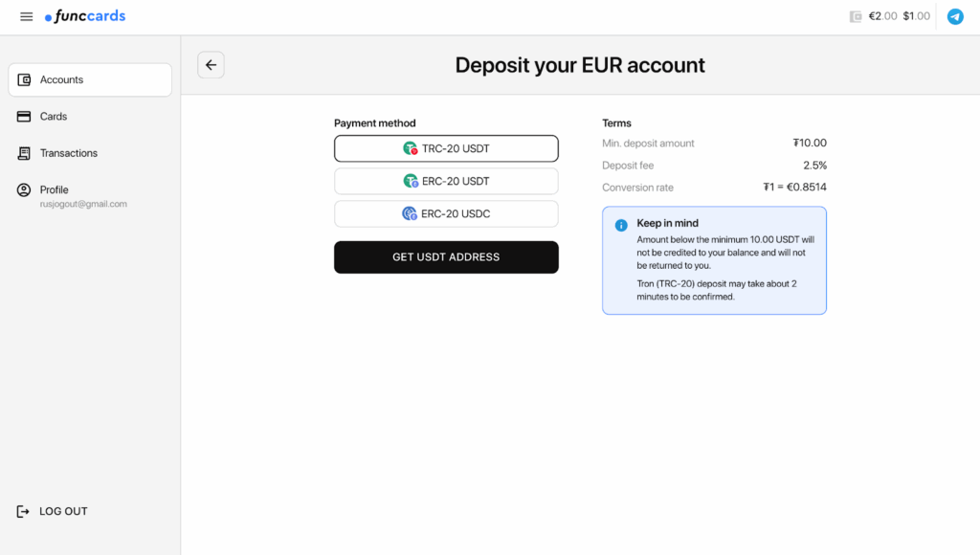Open the Accounts section
The width and height of the screenshot is (980, 555).
coord(90,80)
